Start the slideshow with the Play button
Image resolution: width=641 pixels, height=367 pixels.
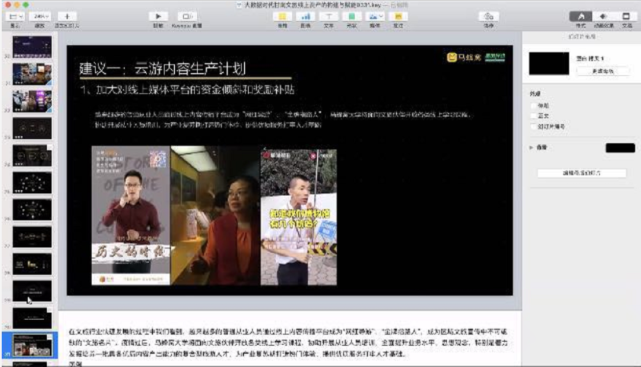click(158, 16)
